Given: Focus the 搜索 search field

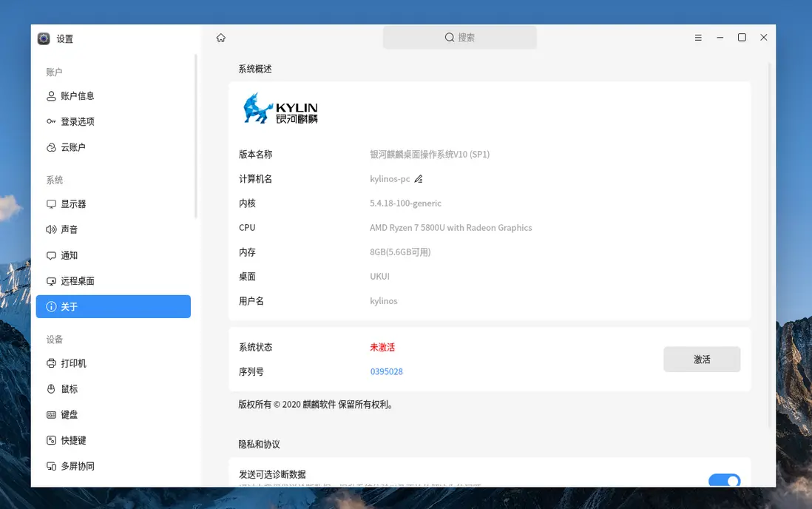Looking at the screenshot, I should click(x=460, y=37).
